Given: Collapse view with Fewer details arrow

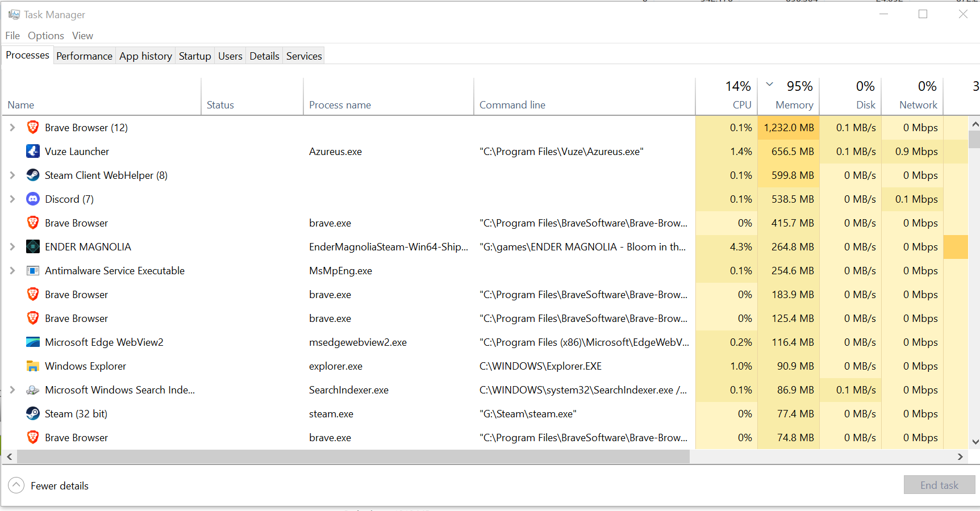Looking at the screenshot, I should tap(16, 485).
